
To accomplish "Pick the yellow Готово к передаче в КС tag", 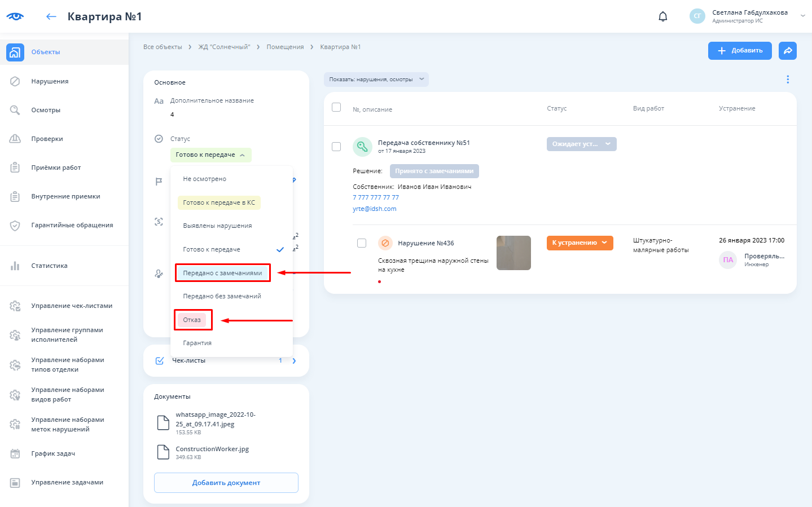I will pos(219,202).
